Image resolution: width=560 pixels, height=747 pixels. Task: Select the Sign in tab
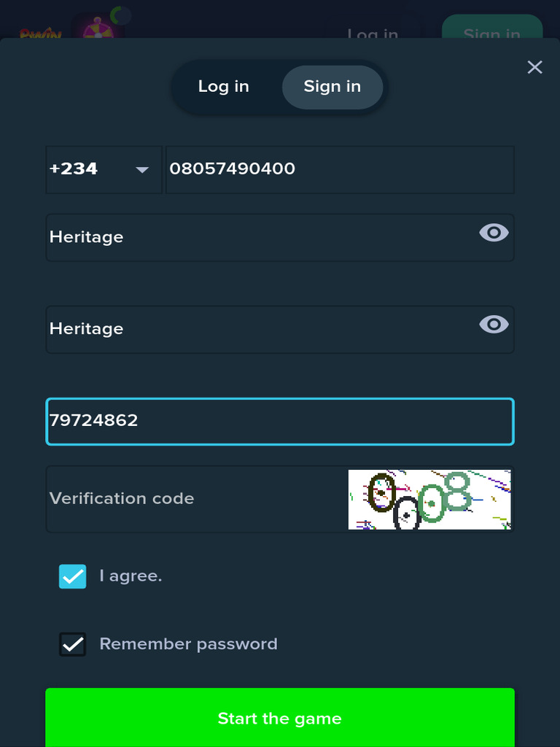coord(332,87)
